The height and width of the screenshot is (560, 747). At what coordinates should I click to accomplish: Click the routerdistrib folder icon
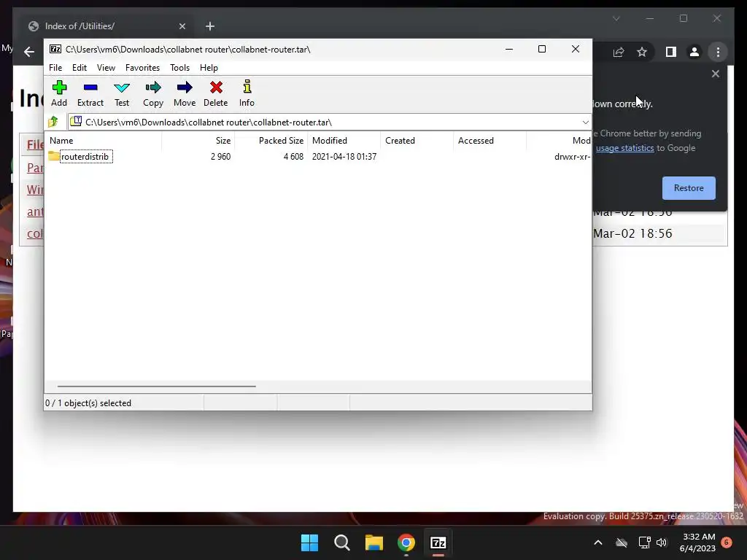53,156
